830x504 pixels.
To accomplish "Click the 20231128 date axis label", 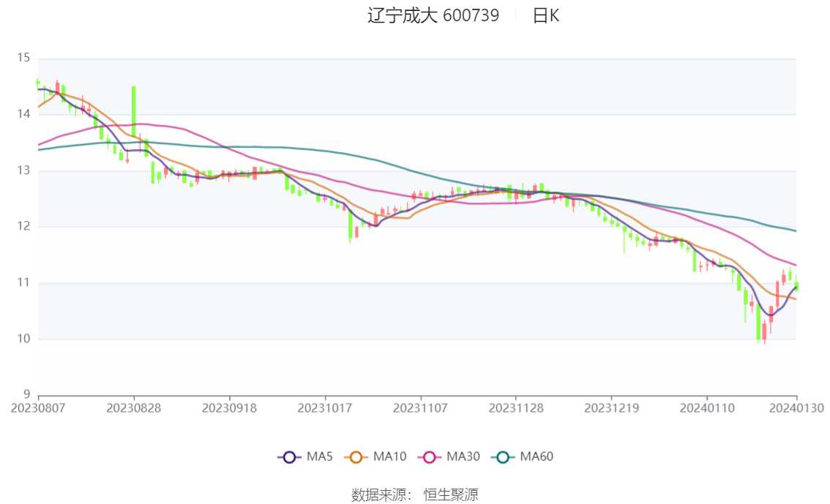I will [515, 408].
